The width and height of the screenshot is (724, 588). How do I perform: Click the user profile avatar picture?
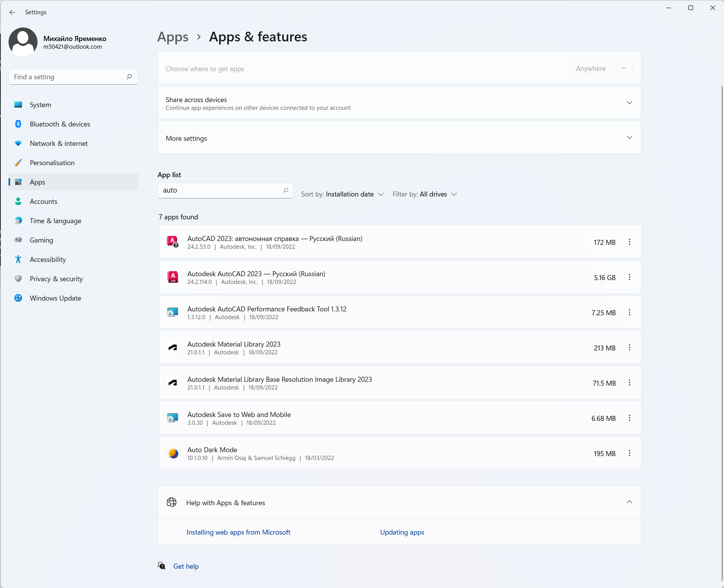click(23, 42)
